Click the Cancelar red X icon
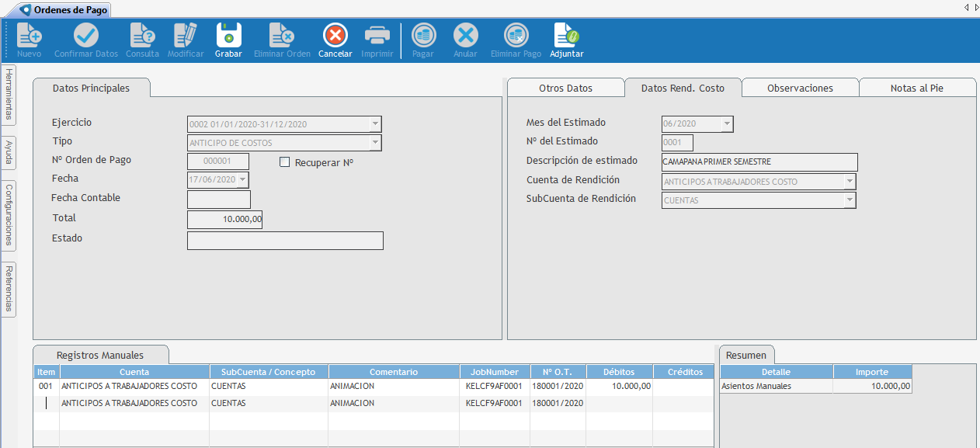Viewport: 980px width, 448px height. point(335,36)
